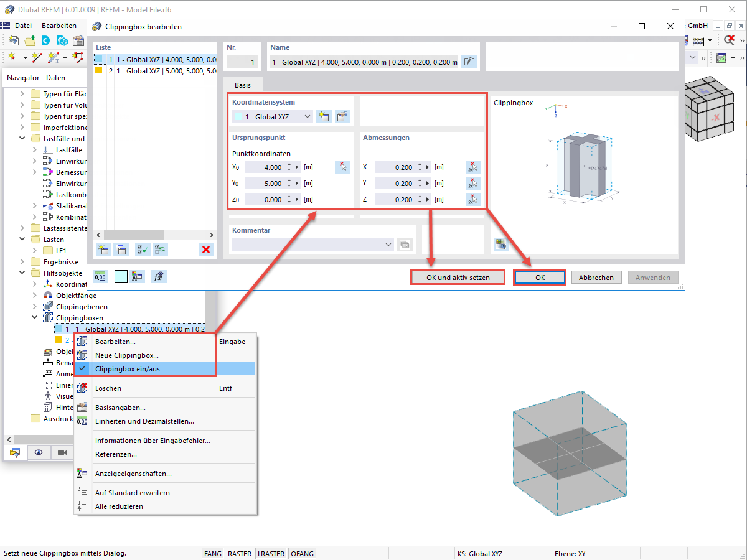Toggle LRASTER in status bar
Viewport: 747px width, 560px height.
[271, 553]
